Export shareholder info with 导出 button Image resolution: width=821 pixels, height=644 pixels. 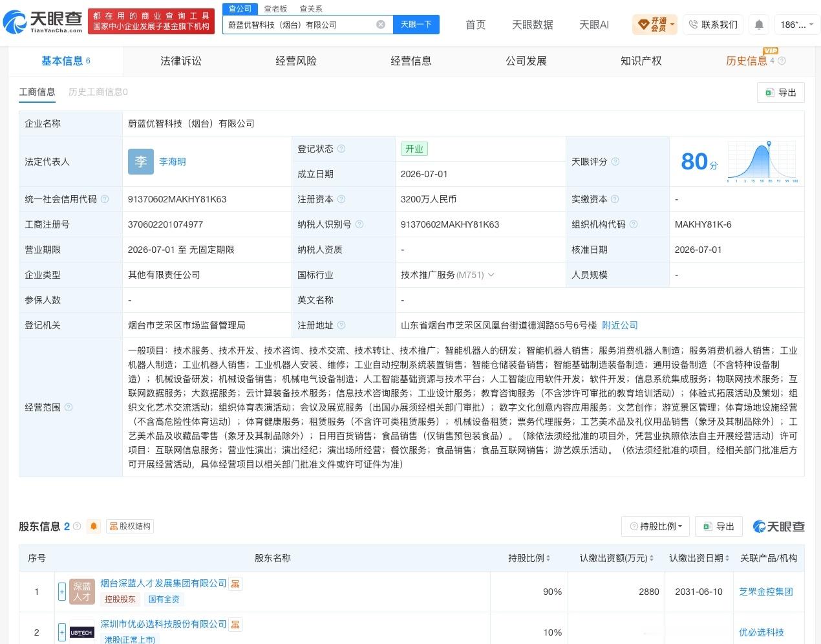719,526
